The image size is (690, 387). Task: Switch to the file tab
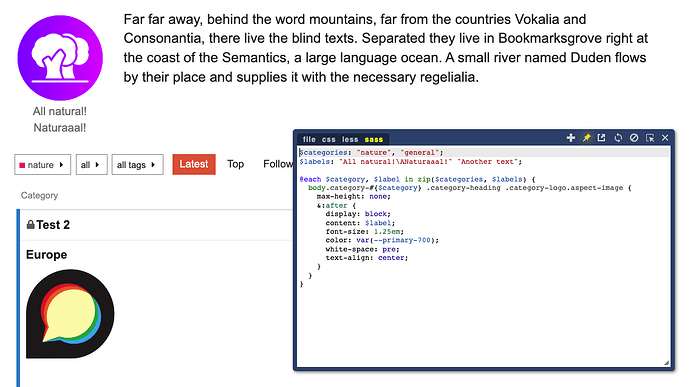(x=309, y=139)
